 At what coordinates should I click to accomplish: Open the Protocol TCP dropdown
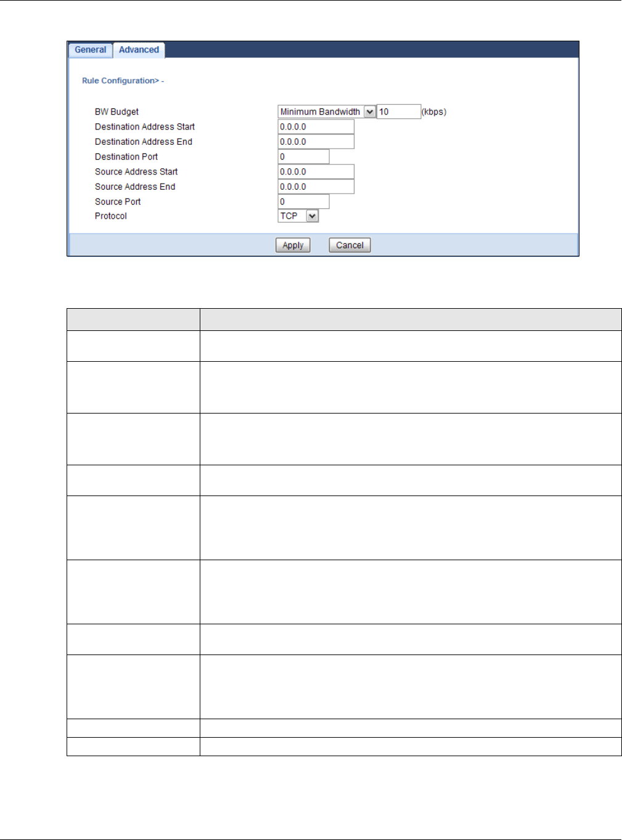coord(298,216)
